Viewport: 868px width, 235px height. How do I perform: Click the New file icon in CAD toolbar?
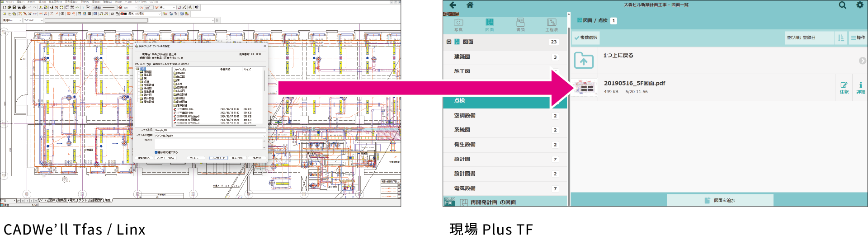coord(4,8)
